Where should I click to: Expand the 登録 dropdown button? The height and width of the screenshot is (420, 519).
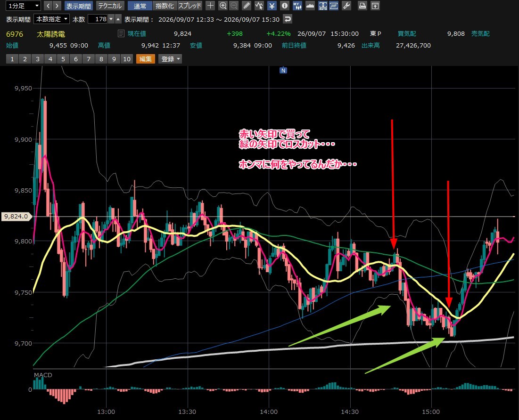pyautogui.click(x=170, y=59)
